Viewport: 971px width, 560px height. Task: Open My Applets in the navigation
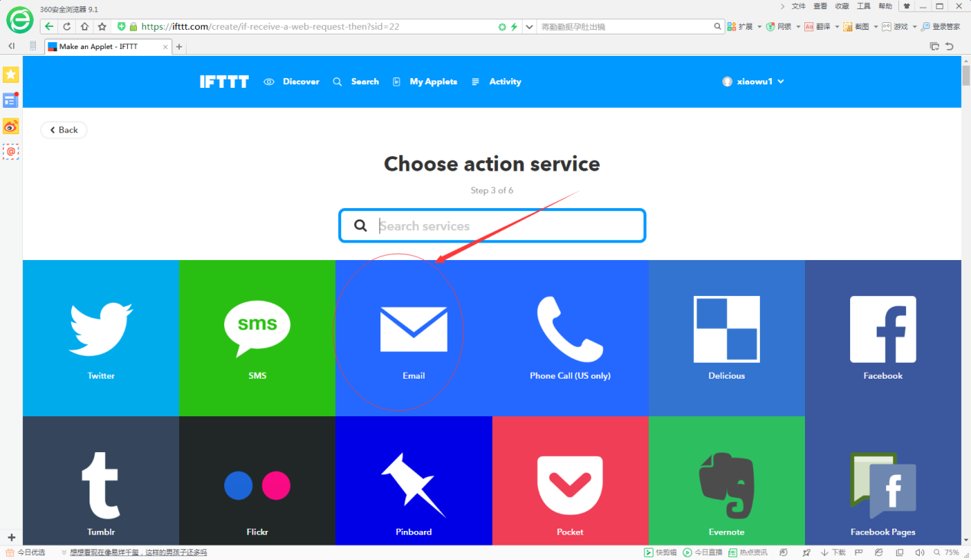click(425, 82)
